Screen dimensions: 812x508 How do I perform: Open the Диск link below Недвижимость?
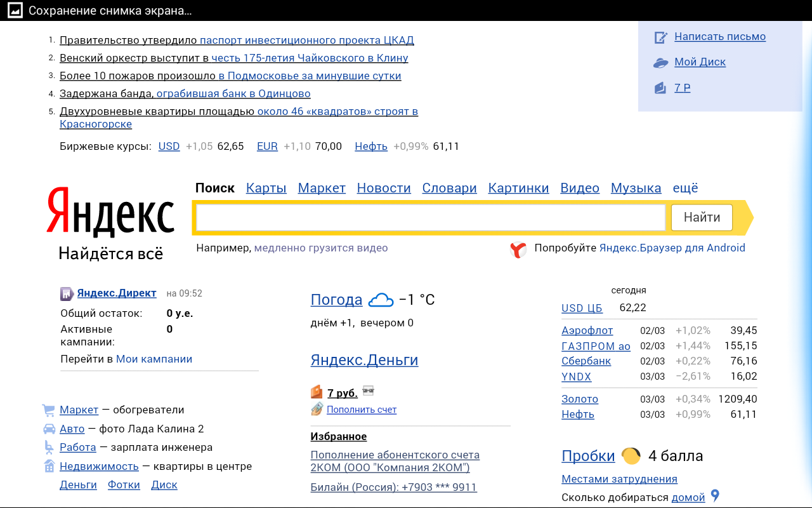coord(164,485)
